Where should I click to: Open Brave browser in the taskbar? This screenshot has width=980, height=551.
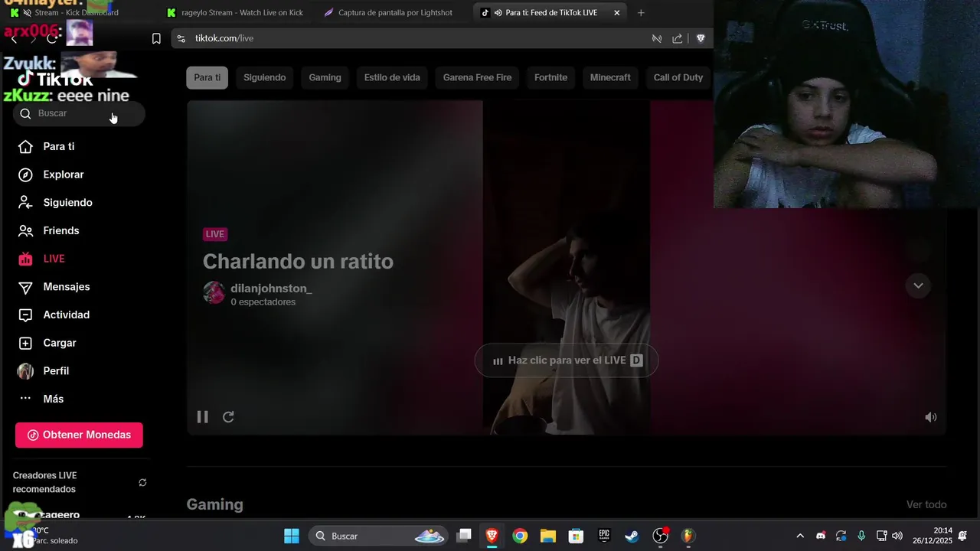[x=492, y=536]
